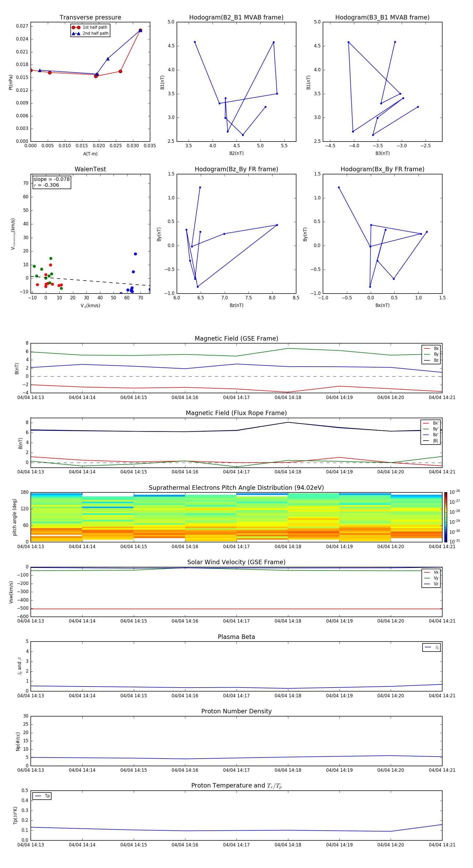The width and height of the screenshot is (473, 868).
Task: Click the 'B3(nT)' x-axis label
Action: [x=382, y=153]
